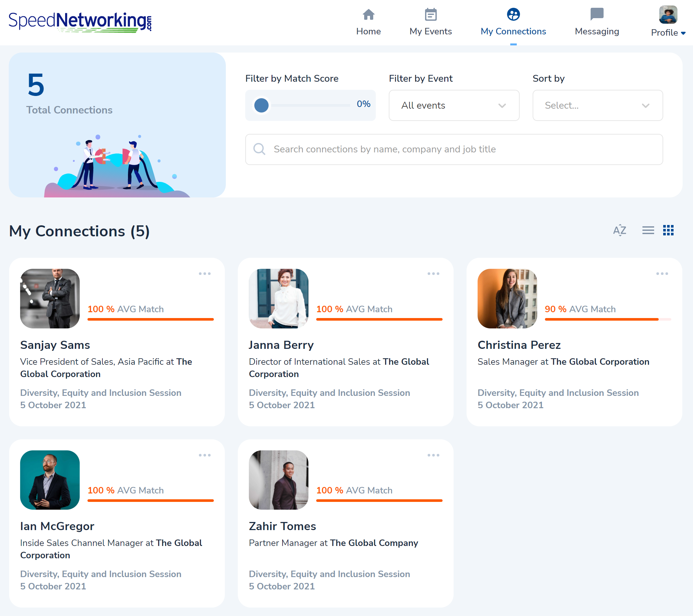Open the Messaging tab label
Viewport: 693px width, 616px height.
[x=596, y=31]
